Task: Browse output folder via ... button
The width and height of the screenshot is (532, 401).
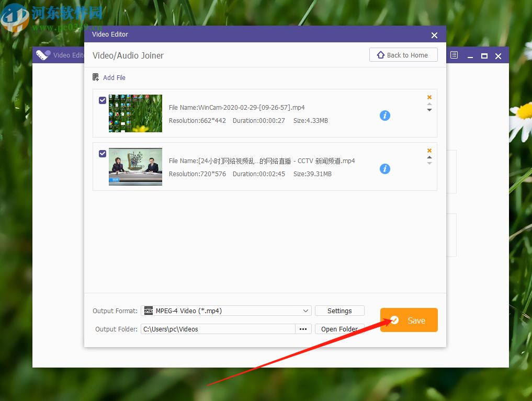Action: [x=303, y=329]
